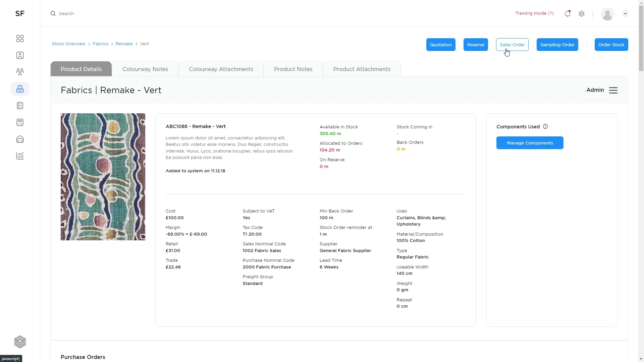This screenshot has width=644, height=362.
Task: Click the calculator icon in sidebar
Action: (20, 122)
